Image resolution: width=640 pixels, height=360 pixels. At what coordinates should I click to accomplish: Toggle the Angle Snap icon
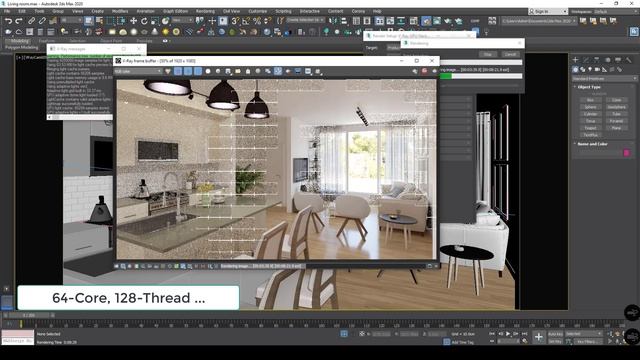pyautogui.click(x=246, y=20)
